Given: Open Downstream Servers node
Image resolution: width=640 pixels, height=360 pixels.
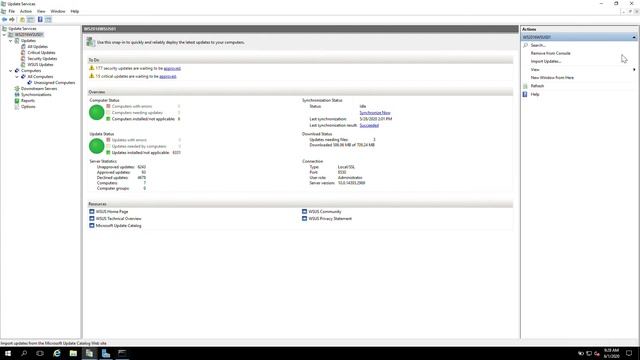Looking at the screenshot, I should [x=39, y=89].
